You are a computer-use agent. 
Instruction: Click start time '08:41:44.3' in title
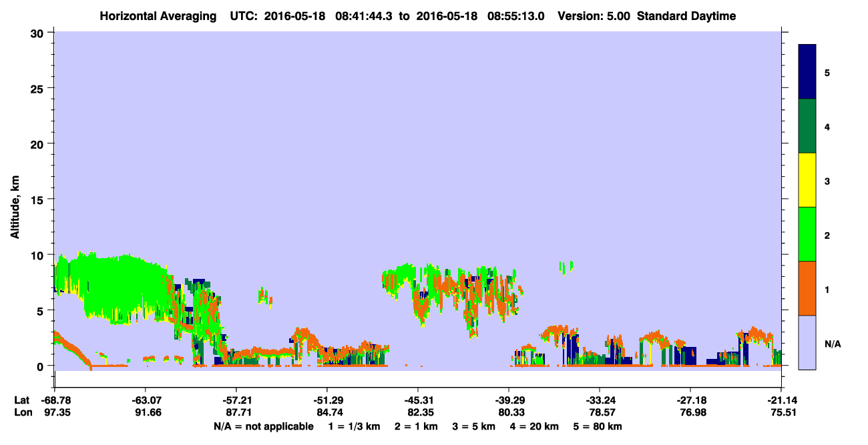coord(365,16)
